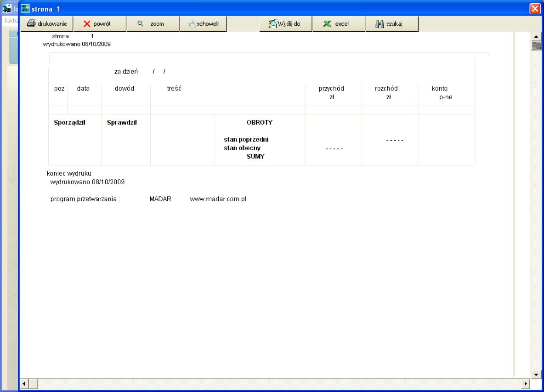Click vertical scrollbar down arrow

pos(536,375)
